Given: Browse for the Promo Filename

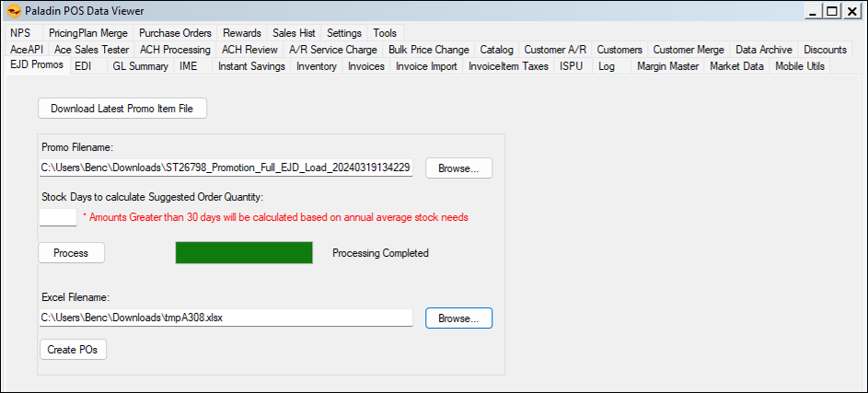Looking at the screenshot, I should click(458, 168).
